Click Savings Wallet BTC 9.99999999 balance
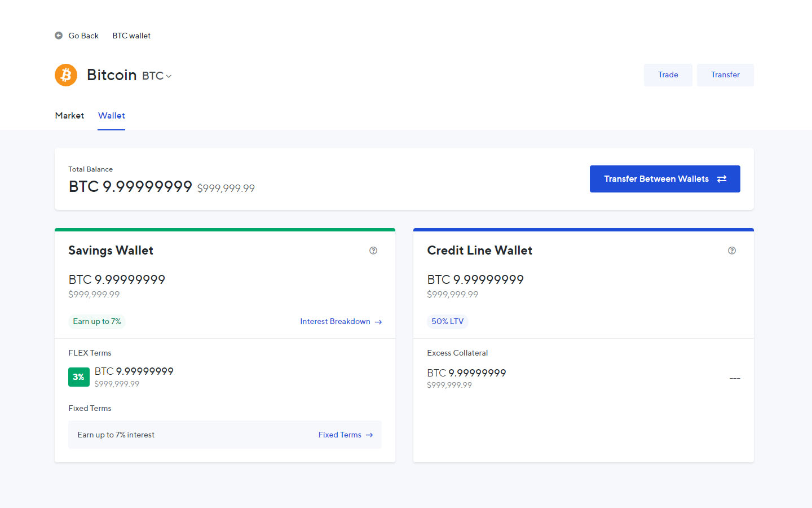This screenshot has width=812, height=508. pyautogui.click(x=117, y=279)
